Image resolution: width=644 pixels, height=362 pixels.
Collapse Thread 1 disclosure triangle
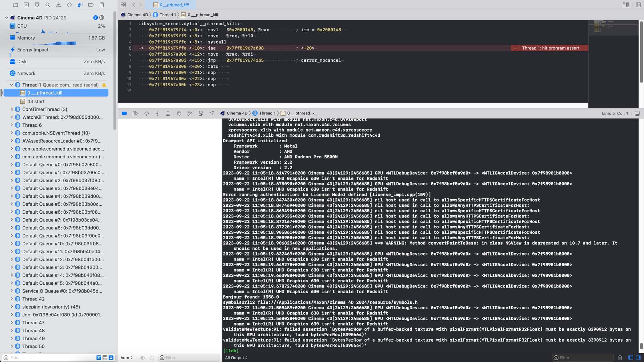[x=12, y=85]
